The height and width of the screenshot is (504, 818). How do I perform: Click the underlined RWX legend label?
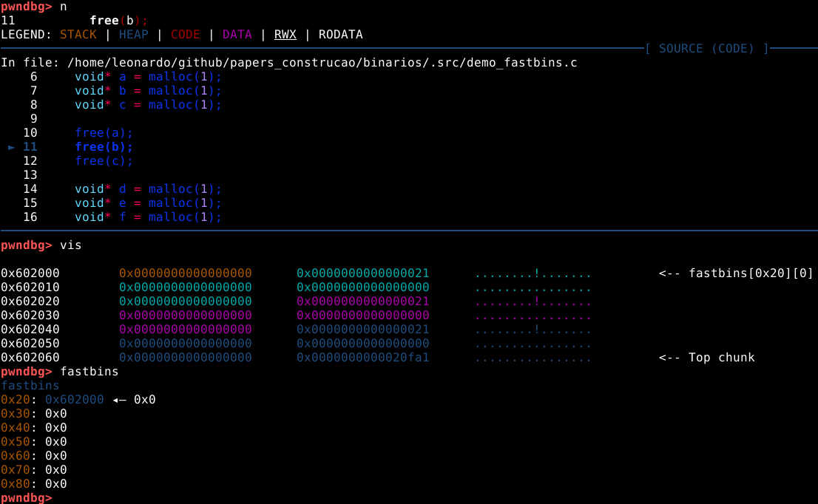285,35
